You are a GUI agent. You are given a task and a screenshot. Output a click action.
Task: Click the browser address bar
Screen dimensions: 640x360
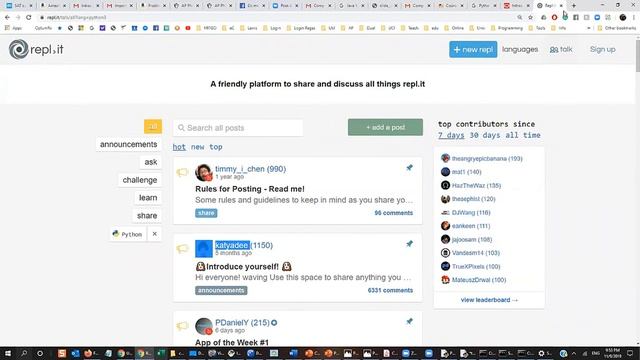pyautogui.click(x=278, y=17)
